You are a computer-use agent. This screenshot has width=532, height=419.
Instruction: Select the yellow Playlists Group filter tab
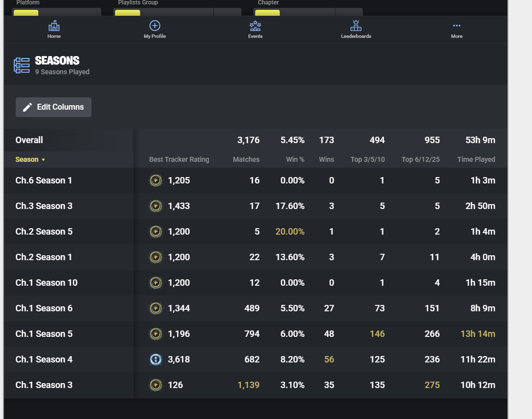click(x=127, y=13)
